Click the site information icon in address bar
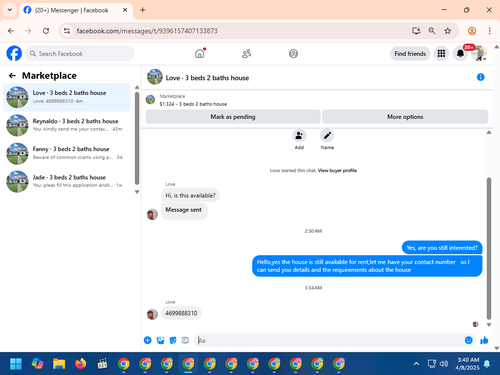The image size is (500, 375). (67, 31)
